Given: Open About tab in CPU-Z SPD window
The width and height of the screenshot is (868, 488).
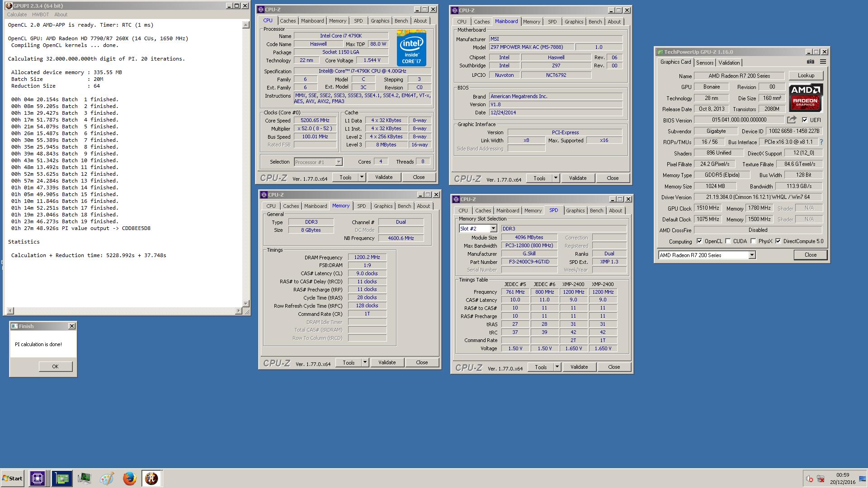Looking at the screenshot, I should click(615, 211).
